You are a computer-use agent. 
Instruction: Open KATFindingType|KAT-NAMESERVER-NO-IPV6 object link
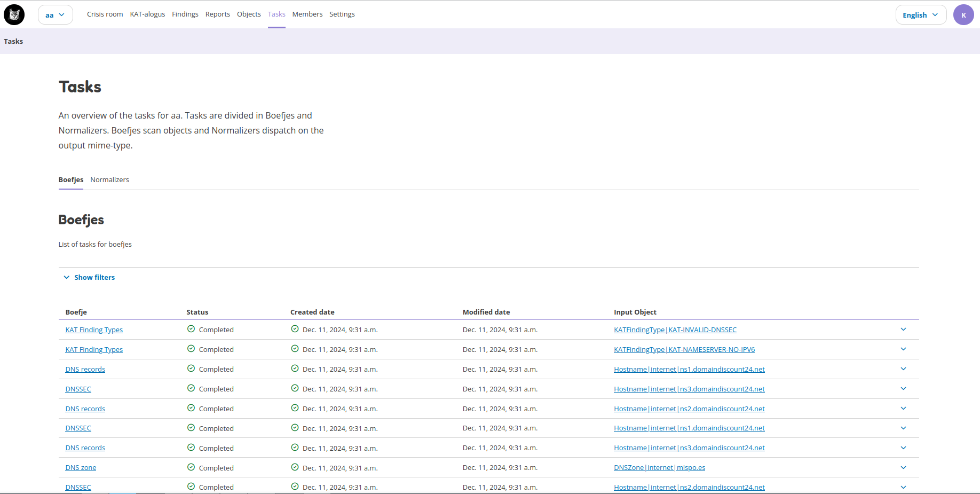click(684, 350)
